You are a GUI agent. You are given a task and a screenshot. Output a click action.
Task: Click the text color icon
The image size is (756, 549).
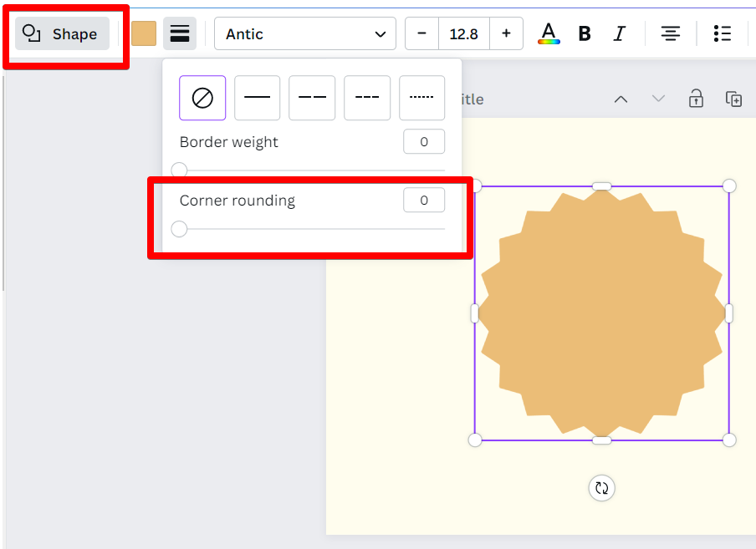pos(548,33)
